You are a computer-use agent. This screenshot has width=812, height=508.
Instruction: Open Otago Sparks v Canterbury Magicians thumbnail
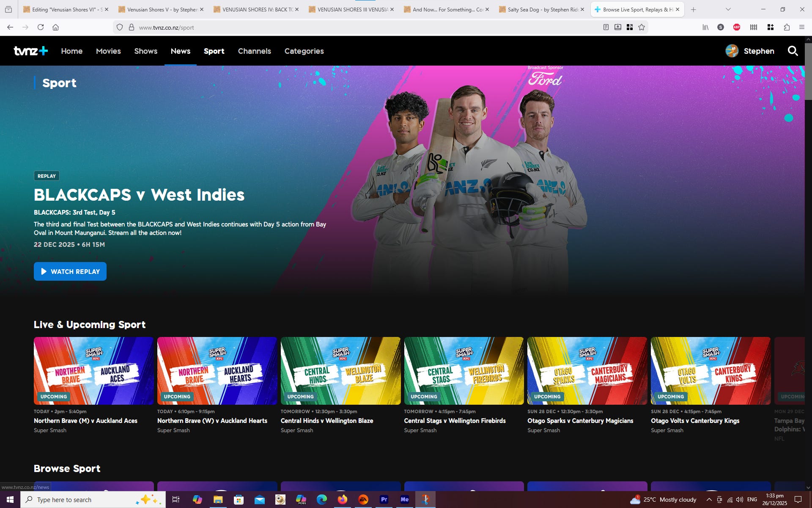[x=587, y=370]
